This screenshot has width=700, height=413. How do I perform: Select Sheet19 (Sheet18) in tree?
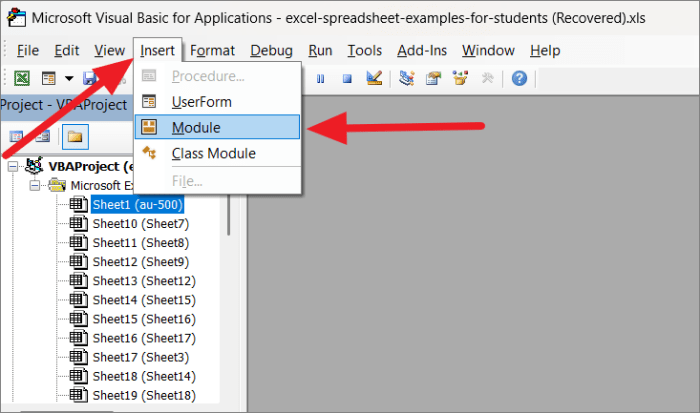[144, 396]
